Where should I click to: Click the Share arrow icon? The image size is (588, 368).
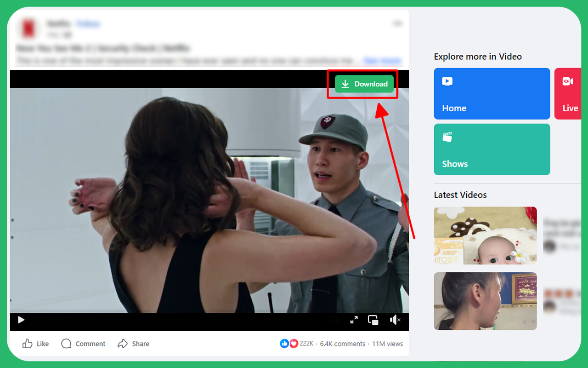coord(122,344)
